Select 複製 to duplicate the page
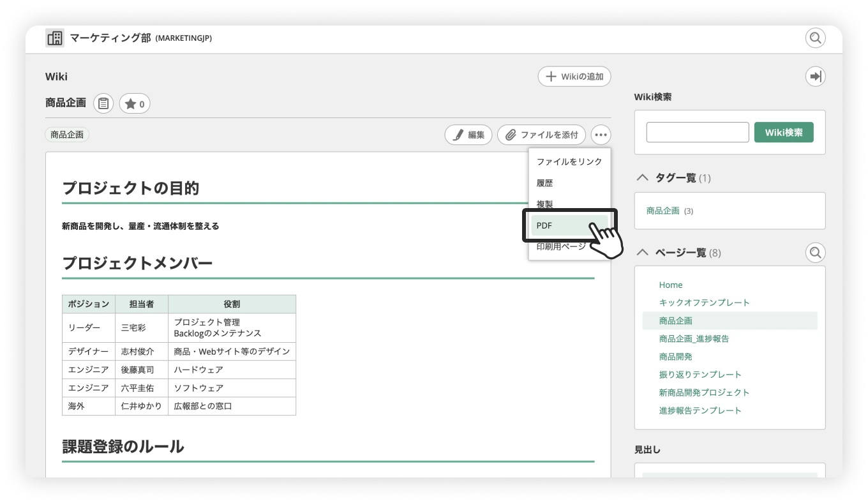Image resolution: width=868 pixels, height=503 pixels. [x=544, y=204]
